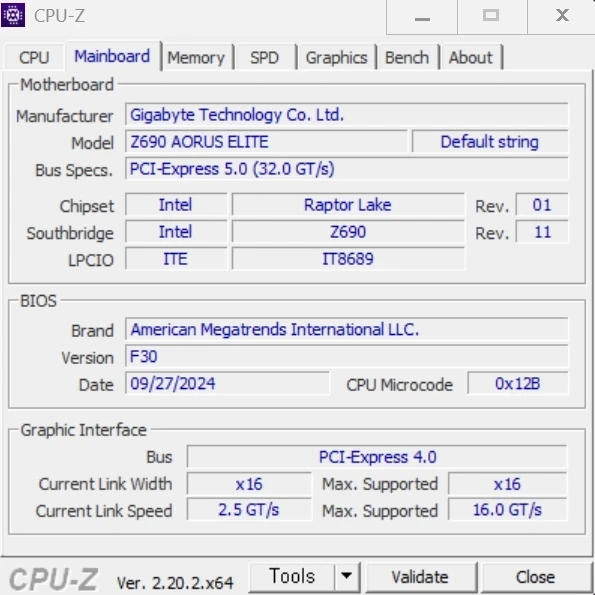Screen dimensions: 595x595
Task: Click the Tools button
Action: [x=292, y=576]
